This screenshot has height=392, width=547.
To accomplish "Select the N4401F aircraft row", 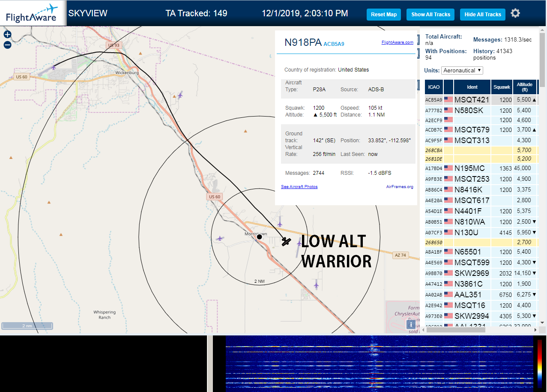I will pos(481,211).
